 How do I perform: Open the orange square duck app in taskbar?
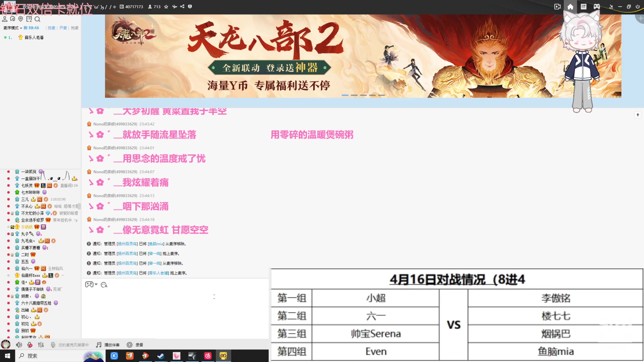click(x=130, y=356)
